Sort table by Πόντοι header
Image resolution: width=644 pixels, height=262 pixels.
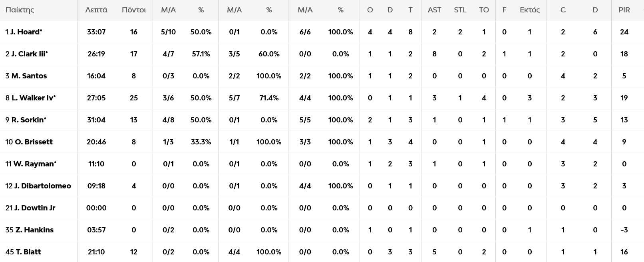[x=134, y=10]
